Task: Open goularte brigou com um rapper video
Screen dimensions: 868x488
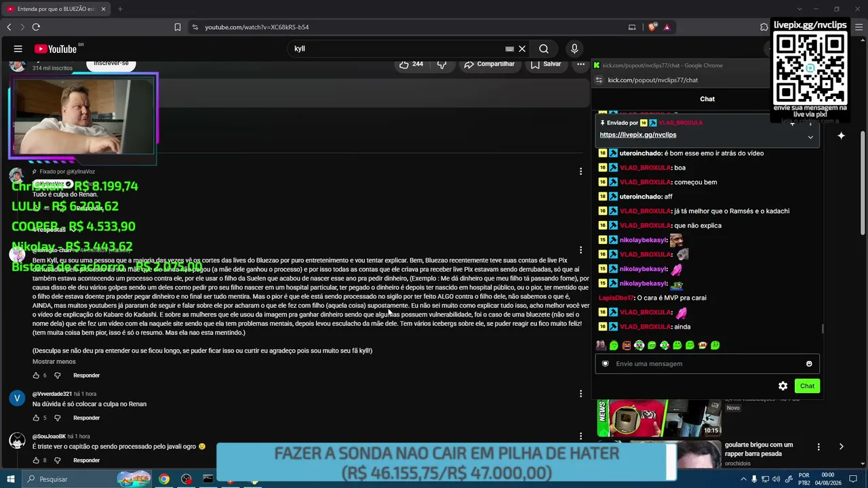Action: [x=758, y=449]
